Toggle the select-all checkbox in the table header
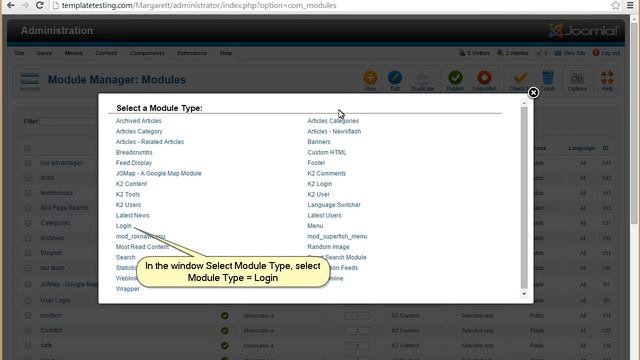This screenshot has width=640, height=360. click(x=27, y=148)
